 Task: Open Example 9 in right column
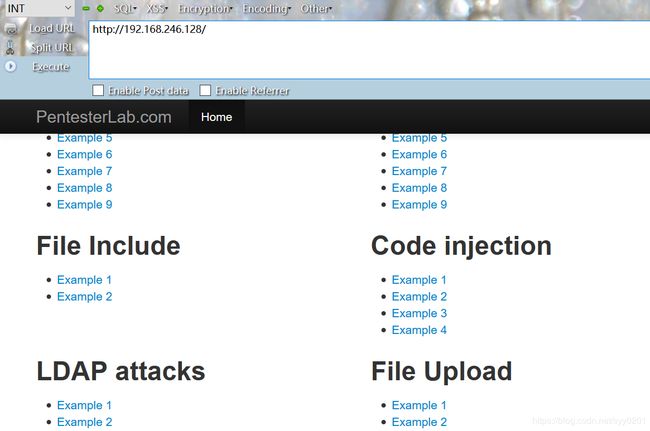tap(419, 205)
